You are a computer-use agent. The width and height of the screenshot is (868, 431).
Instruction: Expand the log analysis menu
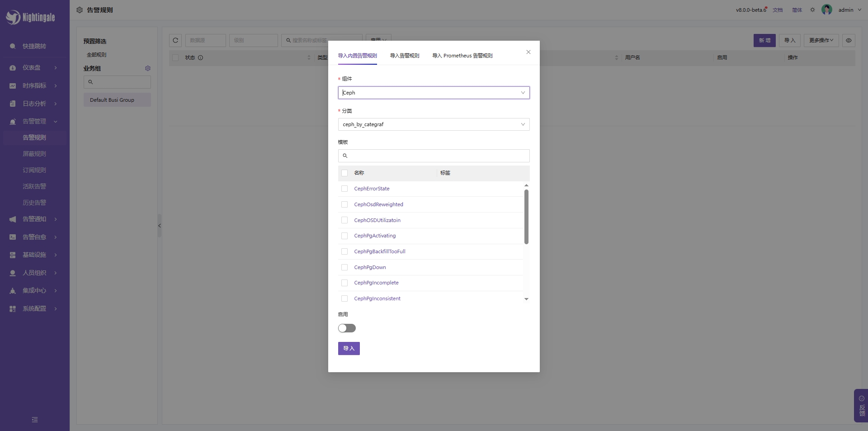point(56,104)
